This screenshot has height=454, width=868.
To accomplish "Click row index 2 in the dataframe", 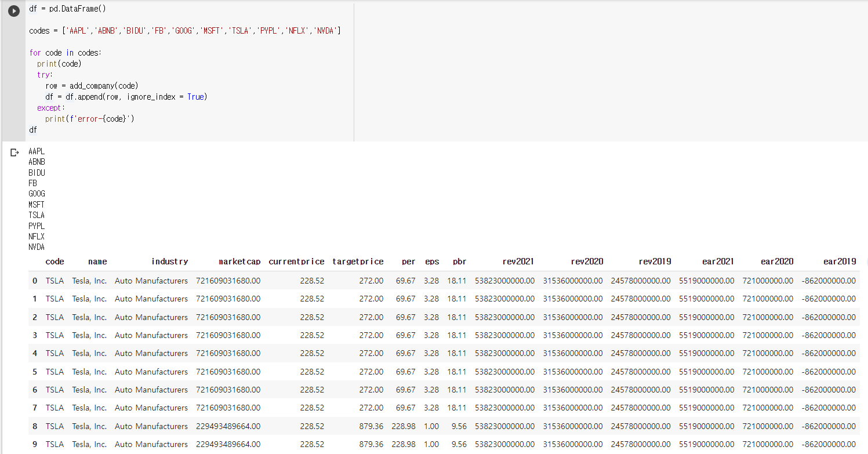I will click(x=35, y=317).
